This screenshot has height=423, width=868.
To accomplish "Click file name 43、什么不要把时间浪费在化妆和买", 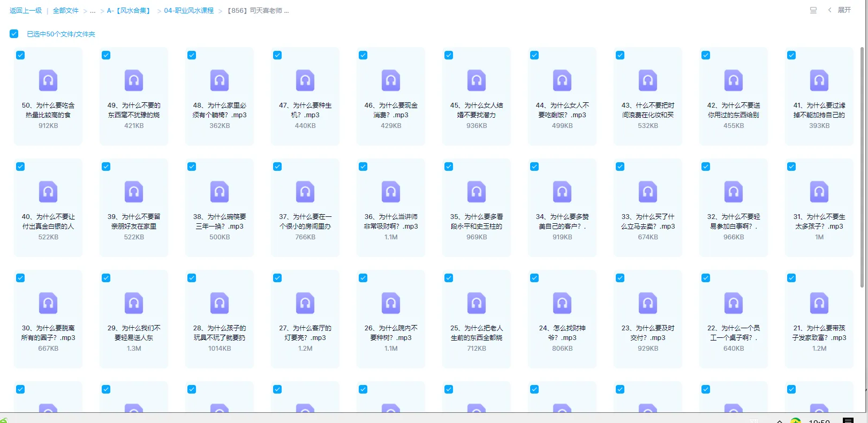I will pyautogui.click(x=648, y=110).
